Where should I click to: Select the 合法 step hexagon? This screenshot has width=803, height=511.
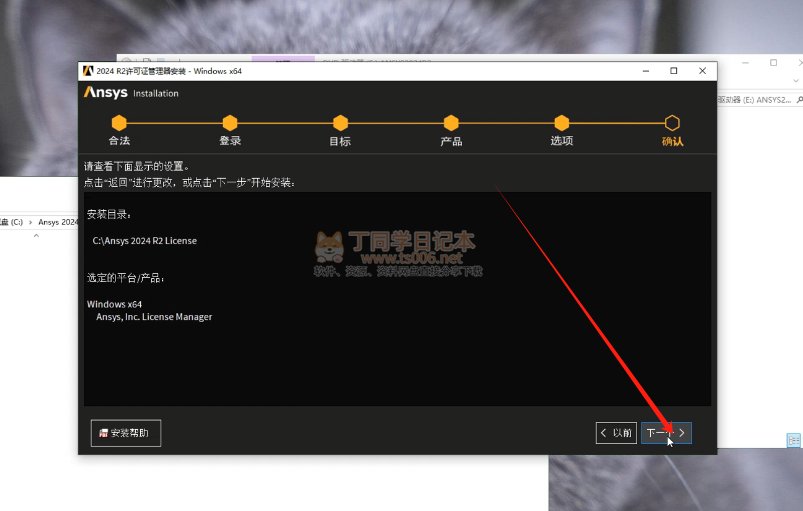point(119,123)
